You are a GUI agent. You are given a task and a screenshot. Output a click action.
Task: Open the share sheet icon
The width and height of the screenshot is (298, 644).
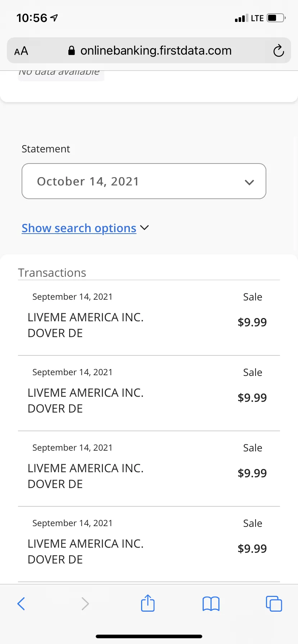click(148, 603)
